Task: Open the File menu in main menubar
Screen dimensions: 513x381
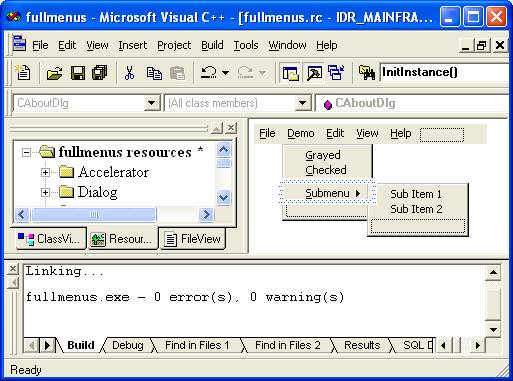Action: click(40, 45)
